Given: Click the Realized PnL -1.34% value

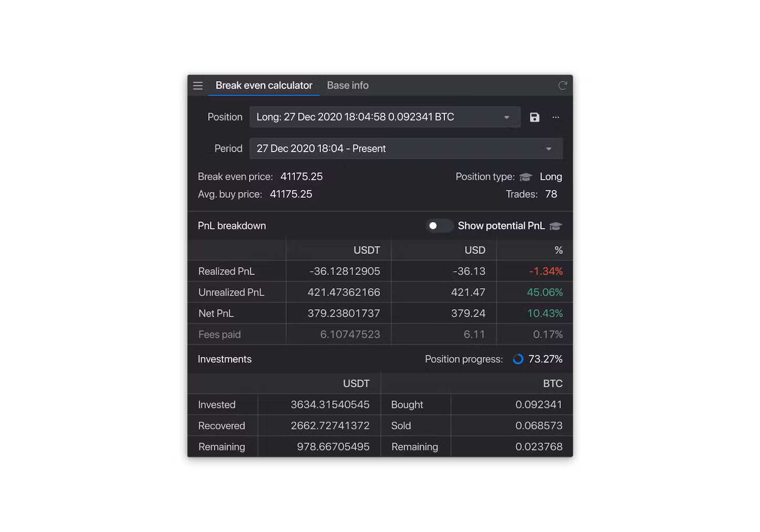Looking at the screenshot, I should point(546,271).
